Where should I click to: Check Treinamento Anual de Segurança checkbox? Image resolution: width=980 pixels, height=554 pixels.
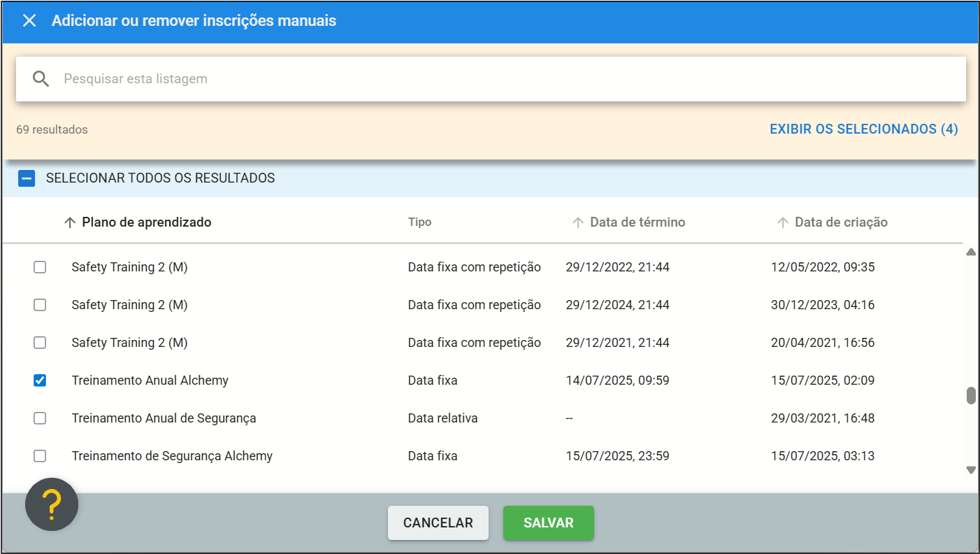tap(40, 418)
